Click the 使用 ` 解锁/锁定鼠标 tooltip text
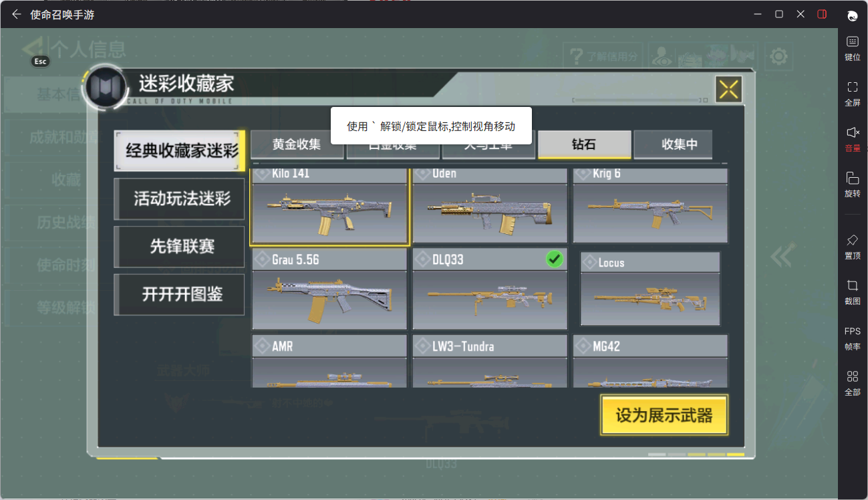Screen dimensions: 868x500 click(x=431, y=126)
